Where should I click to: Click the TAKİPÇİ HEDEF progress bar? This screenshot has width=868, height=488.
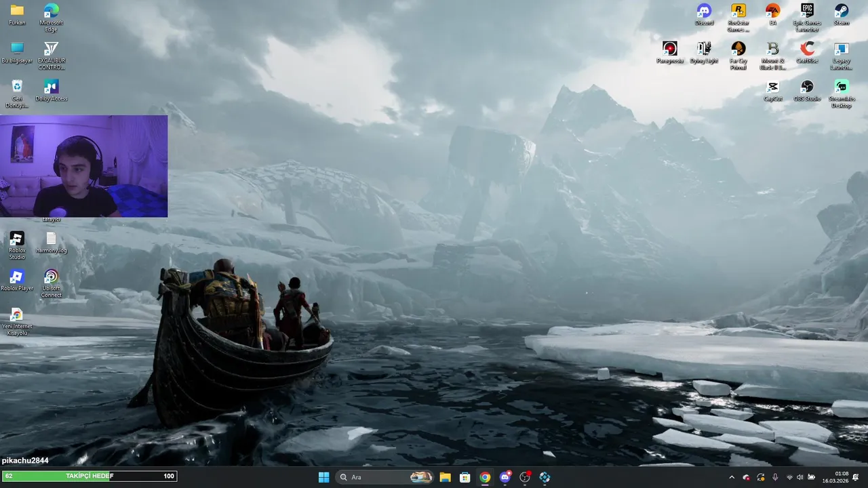coord(90,476)
